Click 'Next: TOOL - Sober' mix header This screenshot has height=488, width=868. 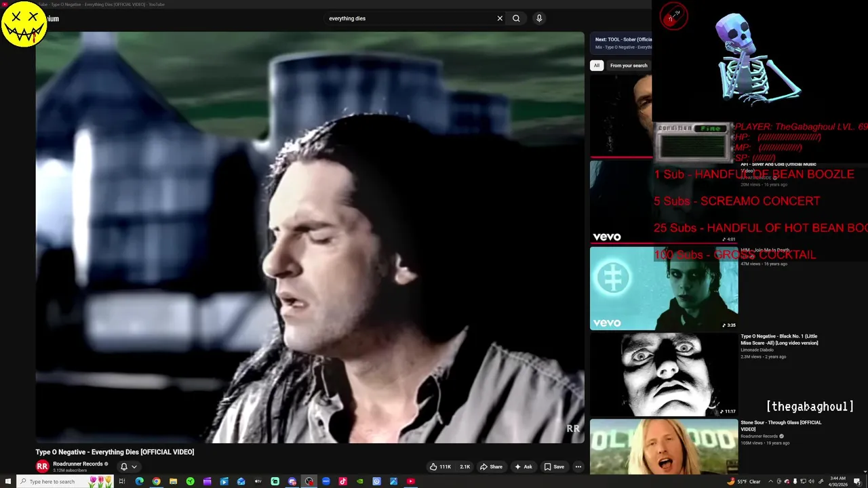(x=623, y=39)
